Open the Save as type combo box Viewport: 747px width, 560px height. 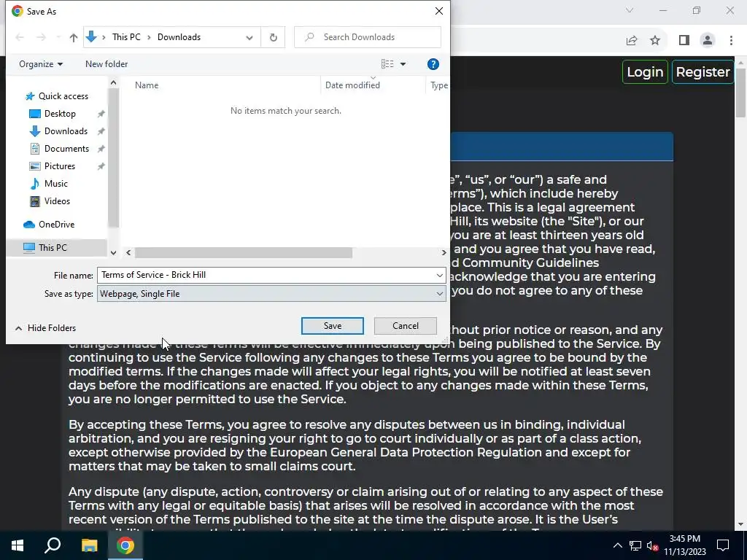[x=271, y=294]
